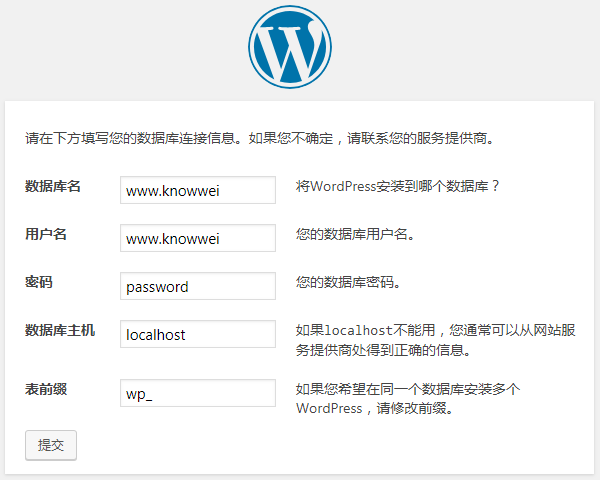This screenshot has width=600, height=480.
Task: Focus the 数据库名 input field
Action: click(x=198, y=190)
